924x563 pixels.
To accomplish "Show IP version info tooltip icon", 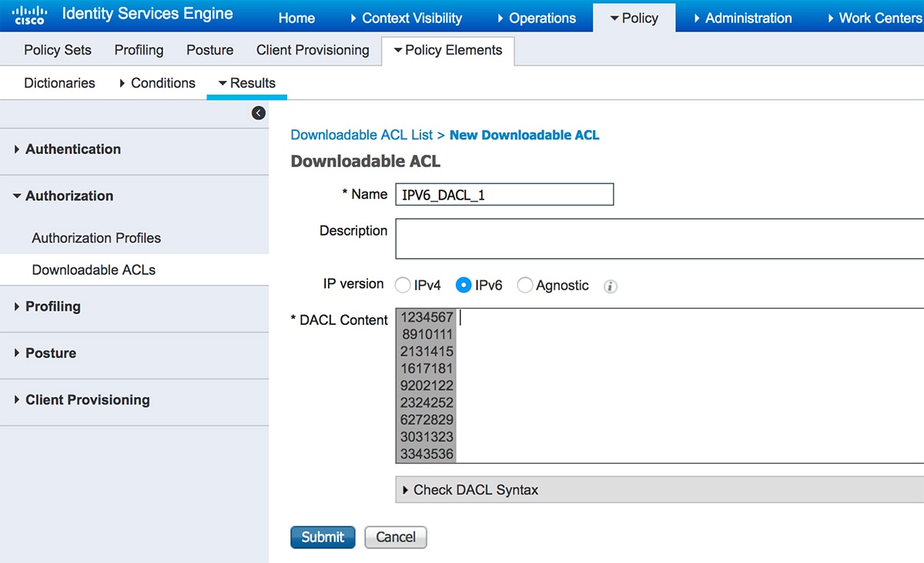I will click(611, 287).
